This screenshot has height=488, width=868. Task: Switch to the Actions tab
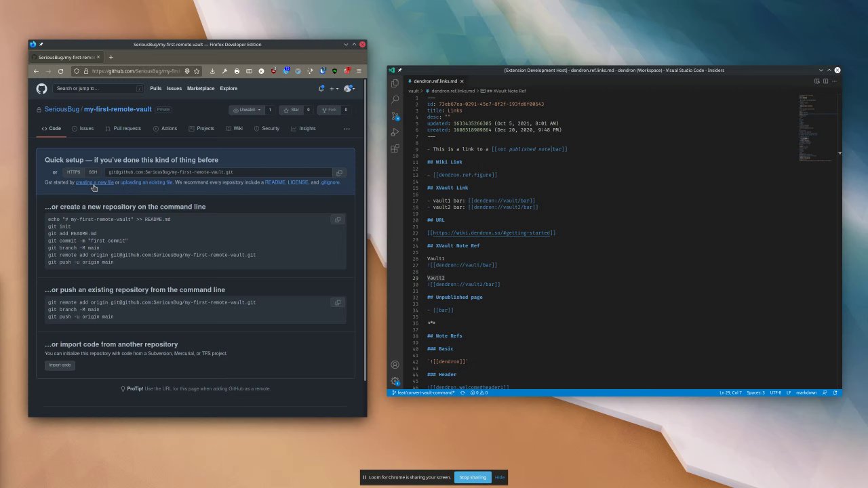point(165,129)
